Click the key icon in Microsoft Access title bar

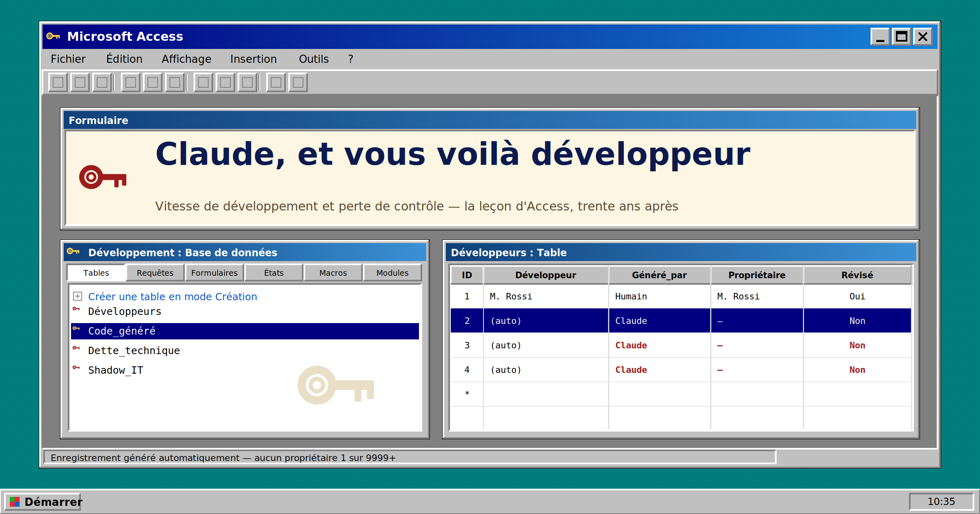tap(53, 36)
